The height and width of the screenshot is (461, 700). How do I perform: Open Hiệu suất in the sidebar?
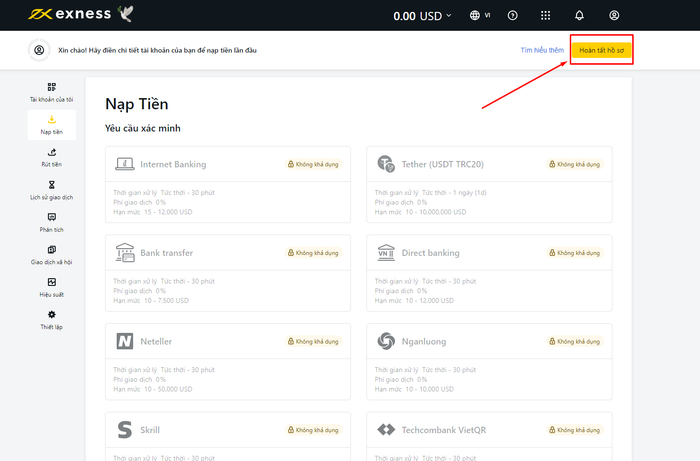(x=51, y=288)
